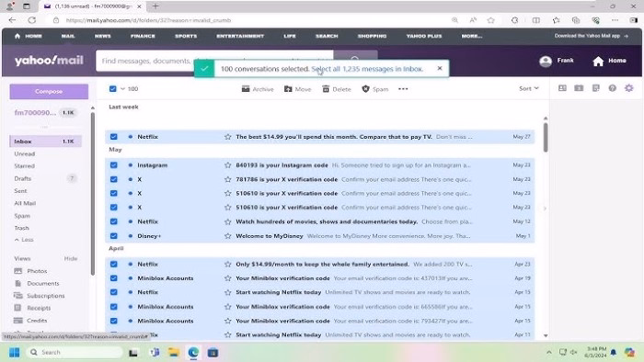Click the Compose button

point(49,92)
